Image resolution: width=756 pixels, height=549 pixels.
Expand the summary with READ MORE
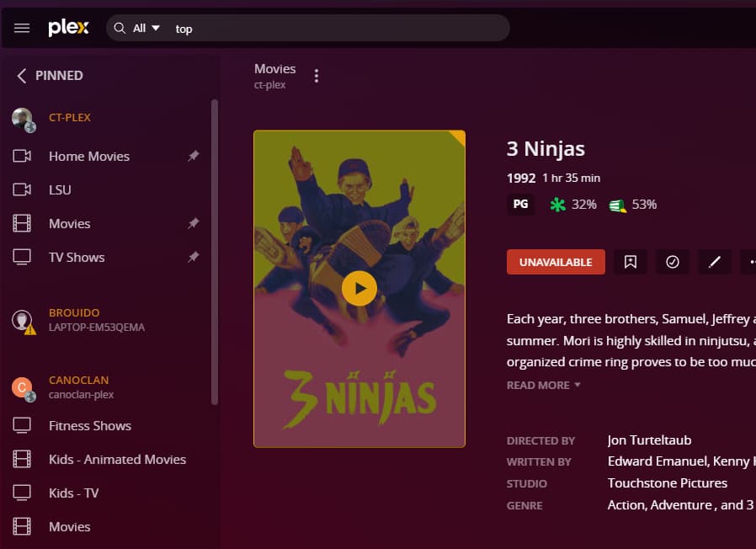click(x=543, y=386)
